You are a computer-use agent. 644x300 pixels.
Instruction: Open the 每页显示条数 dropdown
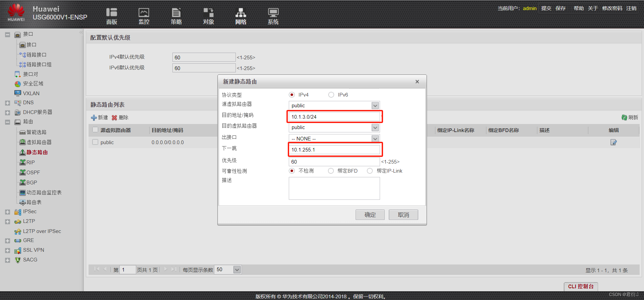pos(237,269)
